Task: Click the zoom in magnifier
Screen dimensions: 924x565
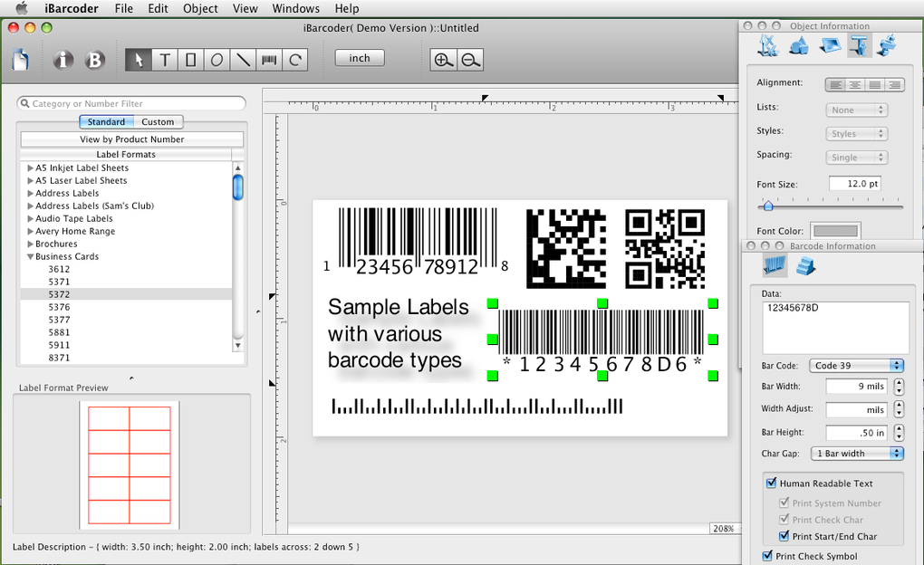Action: 443,60
